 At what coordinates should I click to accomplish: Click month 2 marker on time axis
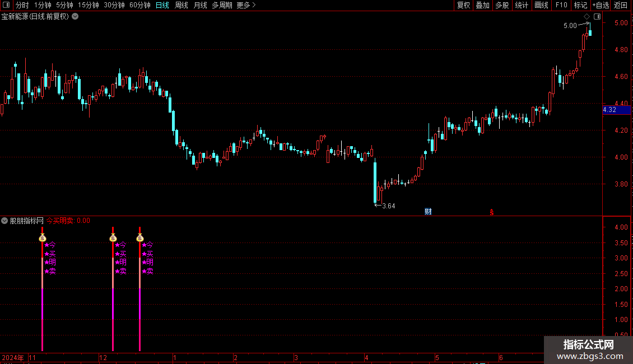pyautogui.click(x=235, y=357)
